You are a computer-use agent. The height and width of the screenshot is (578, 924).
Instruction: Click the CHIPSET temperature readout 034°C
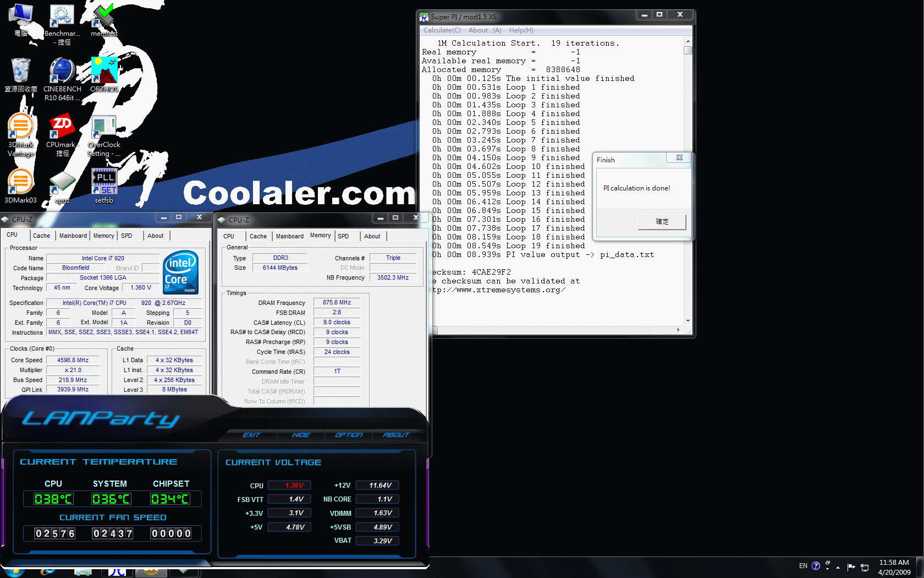(x=170, y=499)
